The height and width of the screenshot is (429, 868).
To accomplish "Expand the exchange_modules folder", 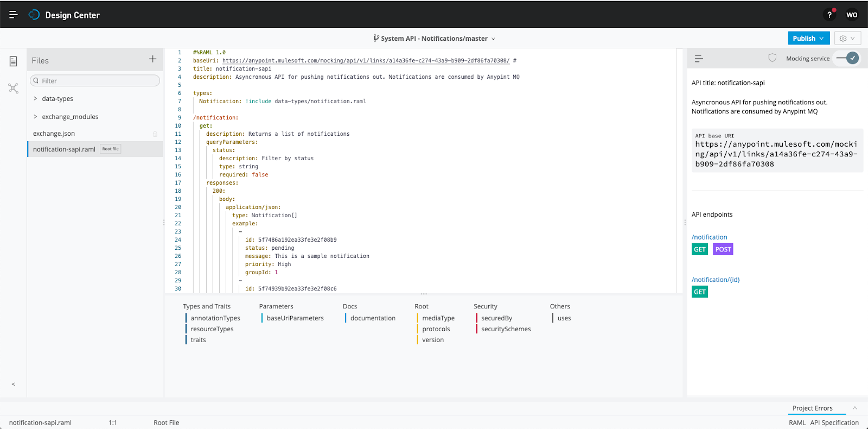I will [36, 117].
